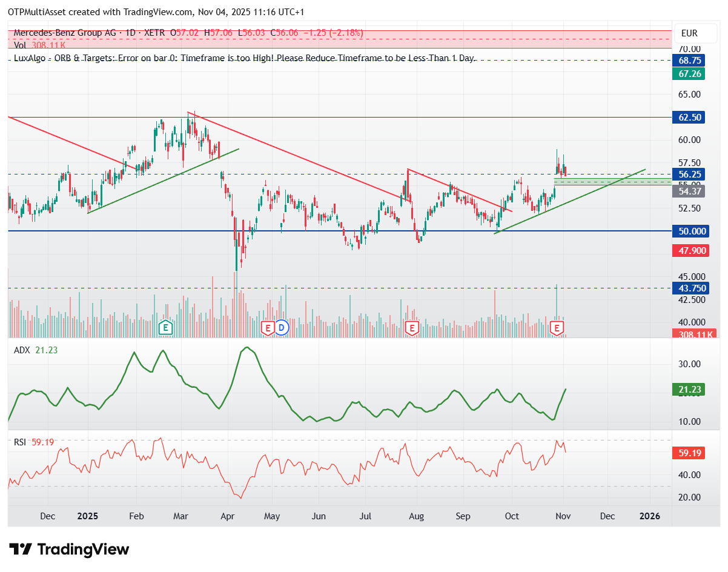Click the EUR currency label
This screenshot has height=572, width=728.
[690, 33]
